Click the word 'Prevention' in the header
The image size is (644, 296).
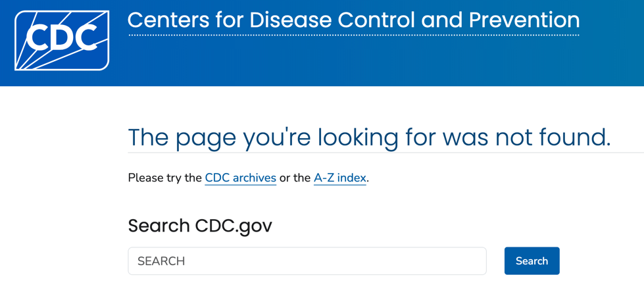point(524,20)
